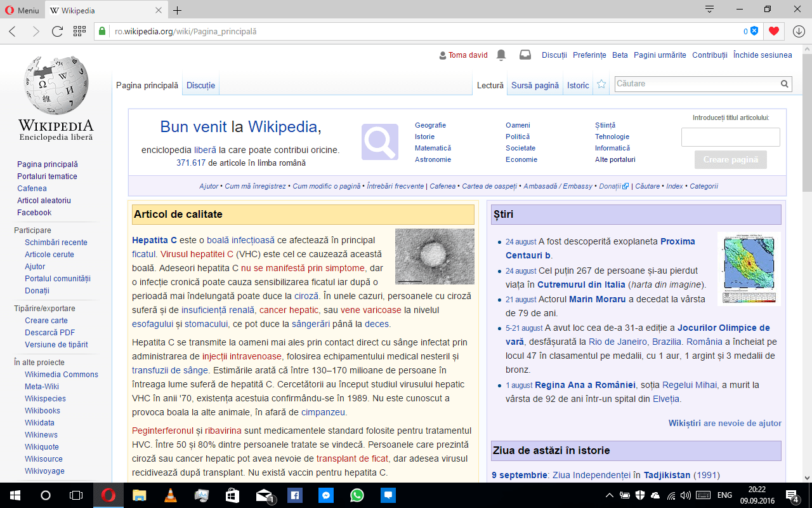This screenshot has height=508, width=812.
Task: Open the Opera downloads icon
Action: click(x=799, y=31)
